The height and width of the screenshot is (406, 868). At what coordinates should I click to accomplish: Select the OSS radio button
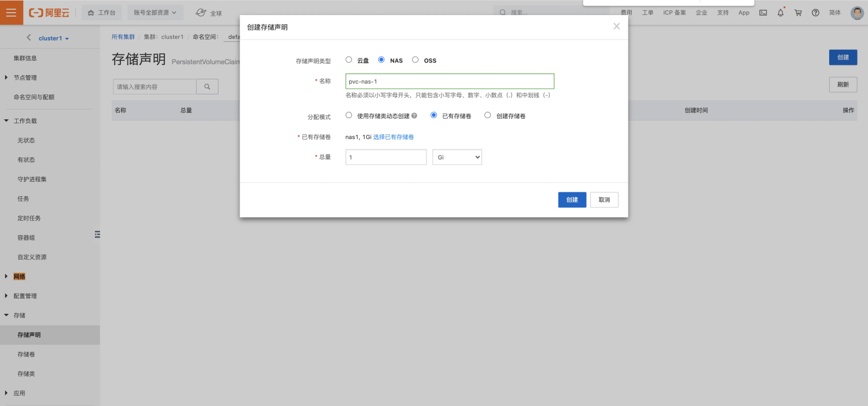[x=415, y=60]
